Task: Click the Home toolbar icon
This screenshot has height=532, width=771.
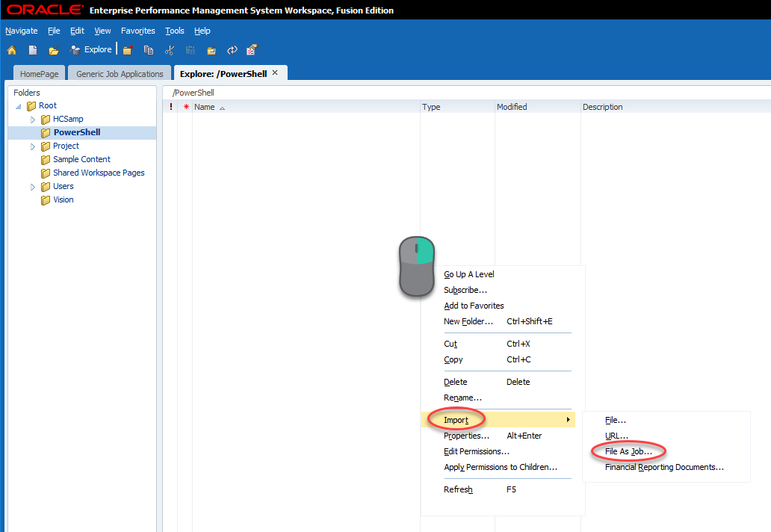Action: point(12,50)
